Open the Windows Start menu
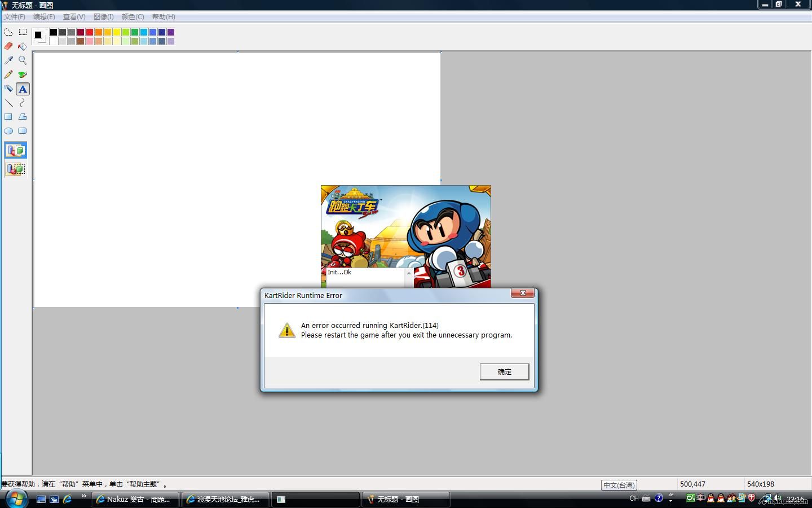This screenshot has height=508, width=812. pyautogui.click(x=16, y=499)
